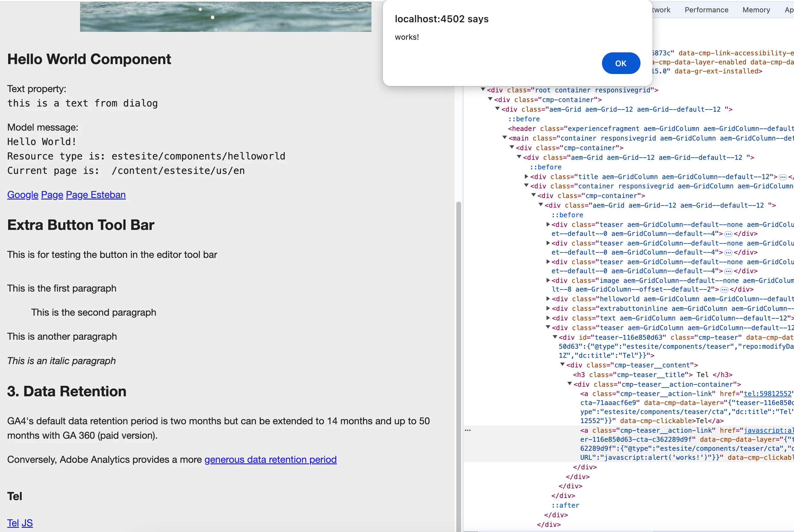Click the ellipsis badge on title div
794x532 pixels.
pos(783,177)
